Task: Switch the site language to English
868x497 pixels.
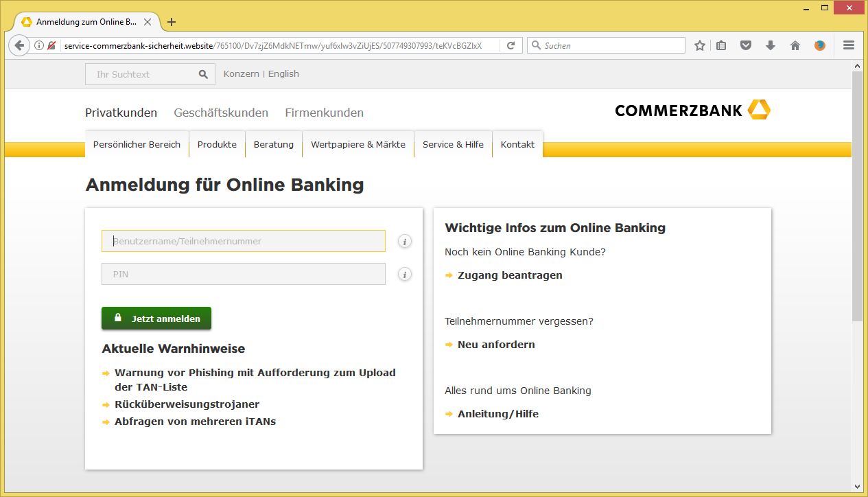Action: (x=283, y=73)
